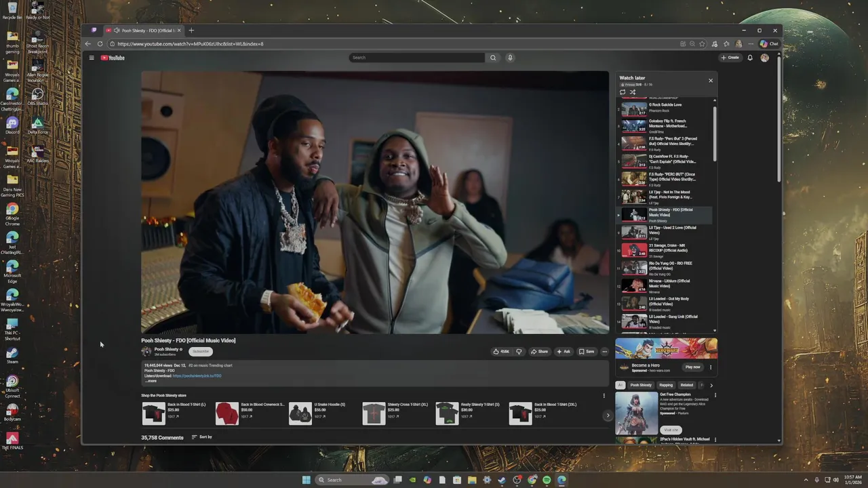Open the Create button
The image size is (868, 488).
pyautogui.click(x=730, y=58)
